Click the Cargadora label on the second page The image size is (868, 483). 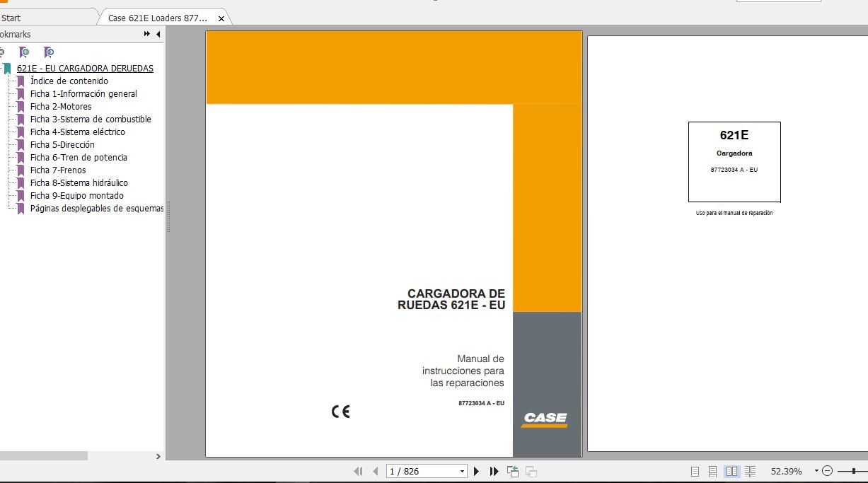(734, 153)
